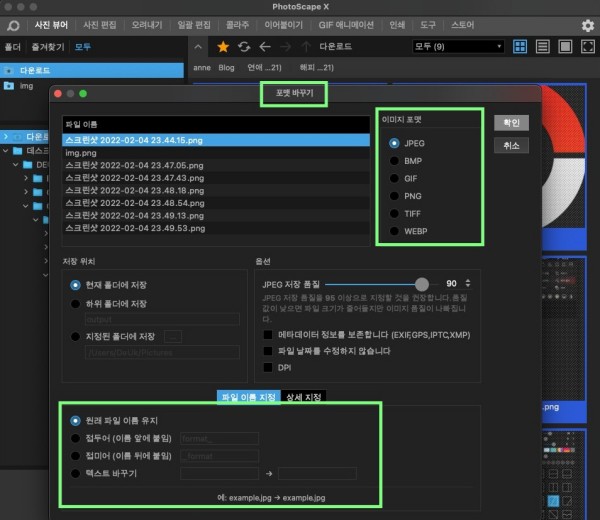Expand the 다운로드 tree item arrow
The image size is (600, 520).
[x=6, y=136]
